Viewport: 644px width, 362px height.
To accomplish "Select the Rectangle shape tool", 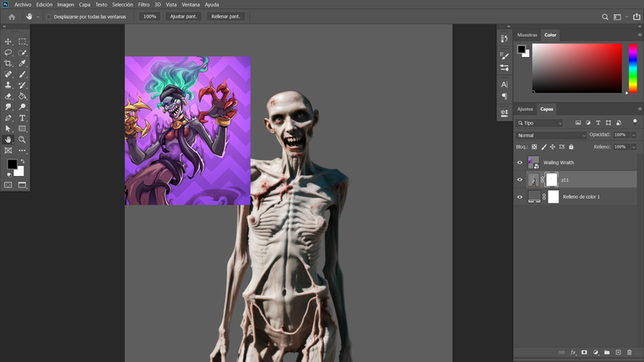I will coord(22,128).
